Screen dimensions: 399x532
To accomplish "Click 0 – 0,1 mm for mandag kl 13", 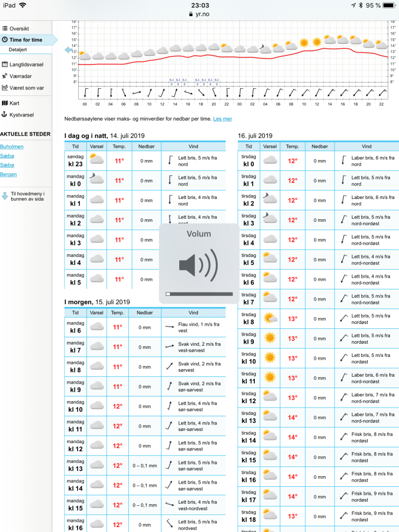I will 145,466.
